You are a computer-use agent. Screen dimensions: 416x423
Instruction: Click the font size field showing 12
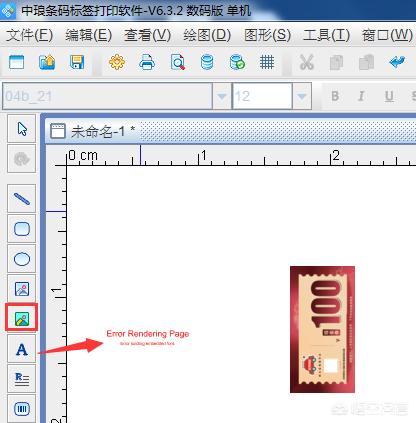(x=262, y=96)
